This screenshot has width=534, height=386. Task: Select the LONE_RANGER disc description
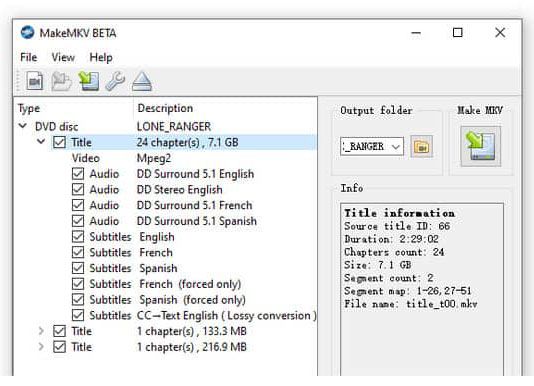pyautogui.click(x=174, y=127)
